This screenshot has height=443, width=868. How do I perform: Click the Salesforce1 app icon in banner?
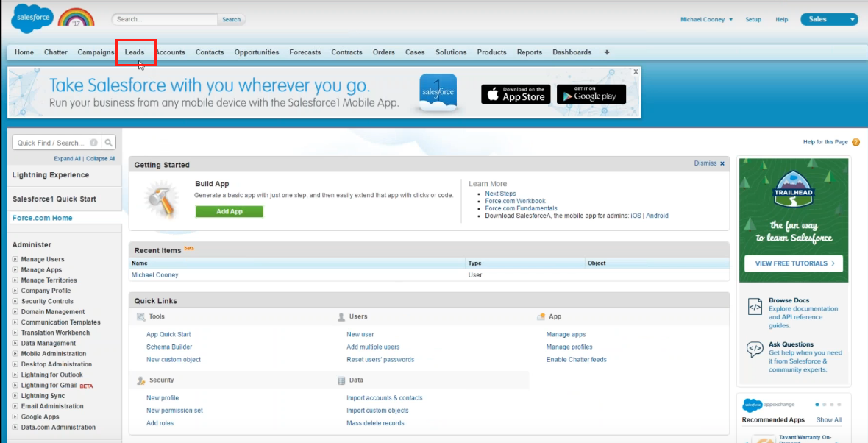click(x=438, y=93)
